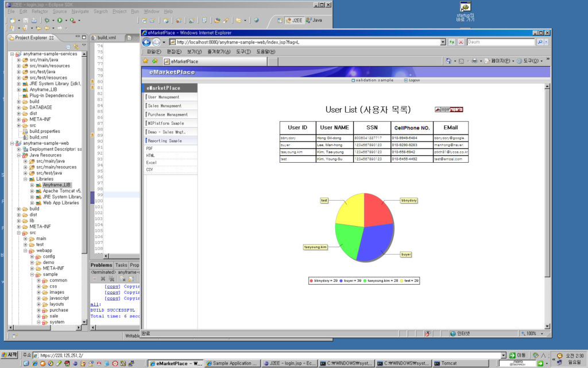This screenshot has height=368, width=588.
Task: Click in the IE Daum search box
Action: (x=501, y=42)
